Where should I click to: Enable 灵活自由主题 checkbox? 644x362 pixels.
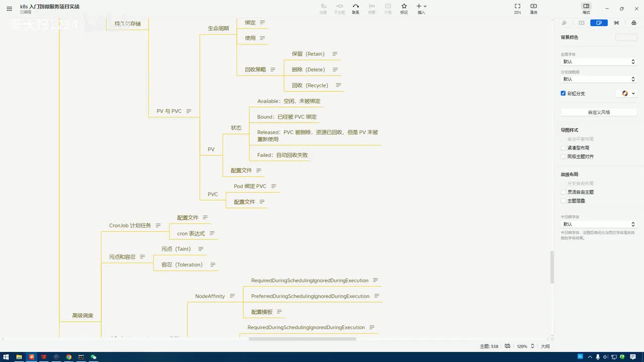click(x=563, y=192)
